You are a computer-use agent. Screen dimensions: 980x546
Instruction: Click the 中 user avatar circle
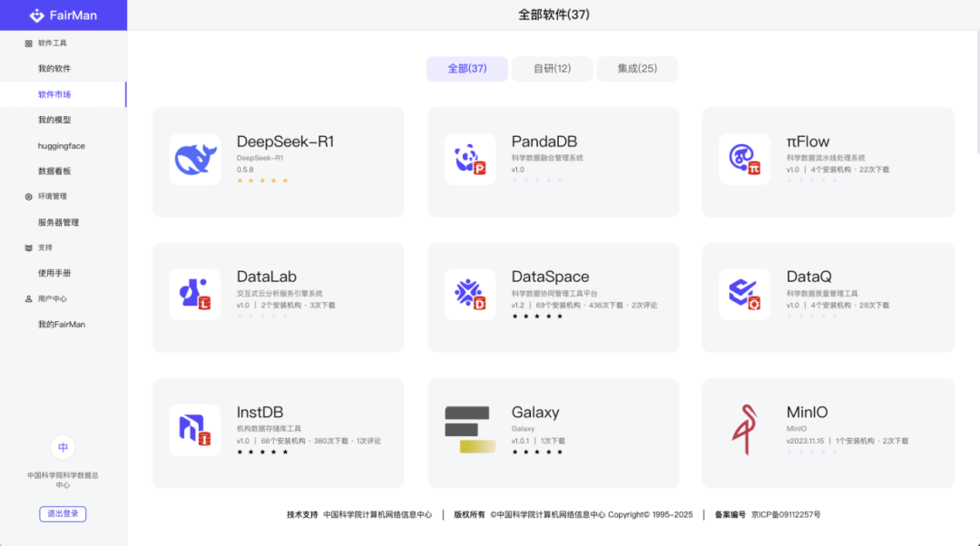[x=63, y=447]
